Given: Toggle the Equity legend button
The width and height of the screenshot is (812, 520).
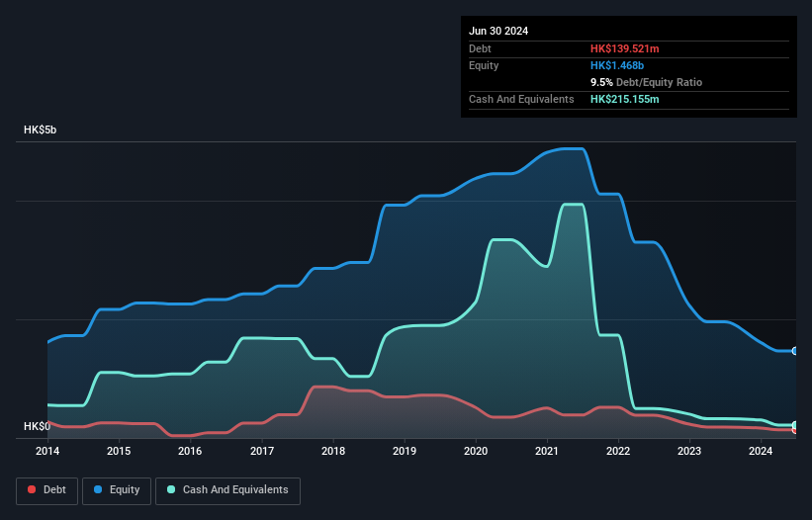Looking at the screenshot, I should (x=117, y=490).
